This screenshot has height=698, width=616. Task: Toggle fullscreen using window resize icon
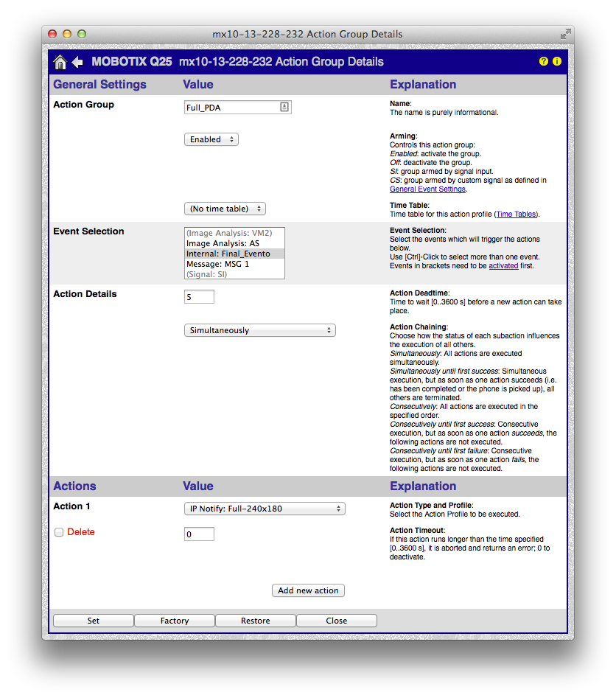tap(564, 34)
